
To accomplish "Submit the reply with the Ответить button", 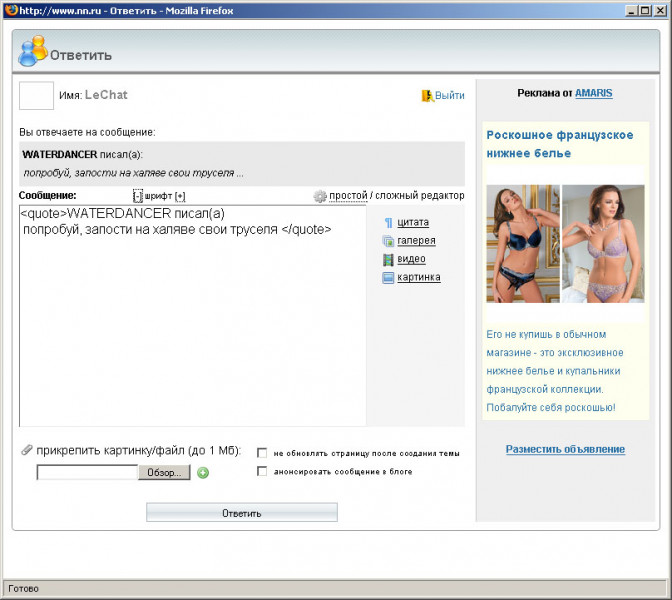I will tap(242, 513).
